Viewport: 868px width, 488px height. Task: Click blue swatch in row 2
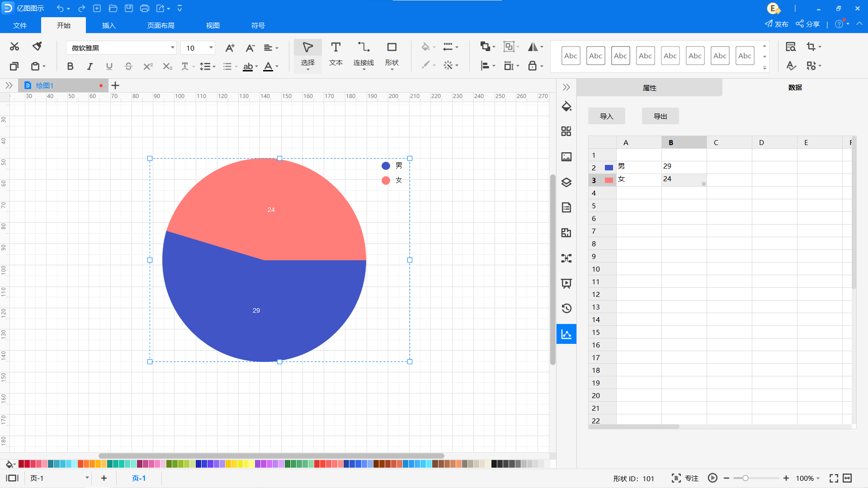pos(609,168)
